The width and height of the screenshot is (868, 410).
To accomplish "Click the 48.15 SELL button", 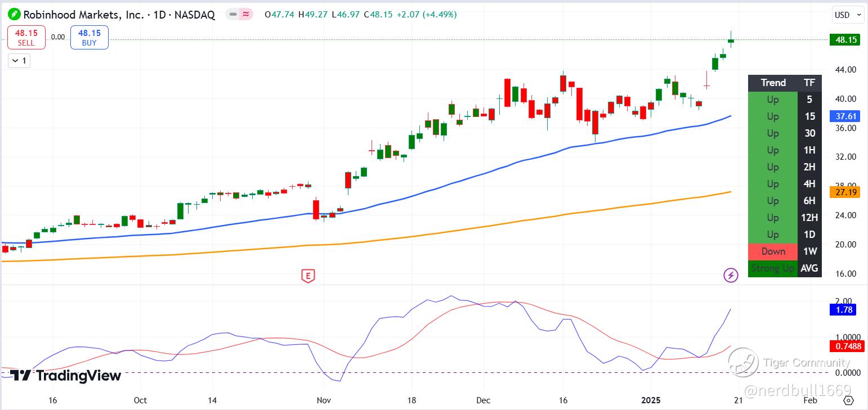I will click(x=26, y=38).
